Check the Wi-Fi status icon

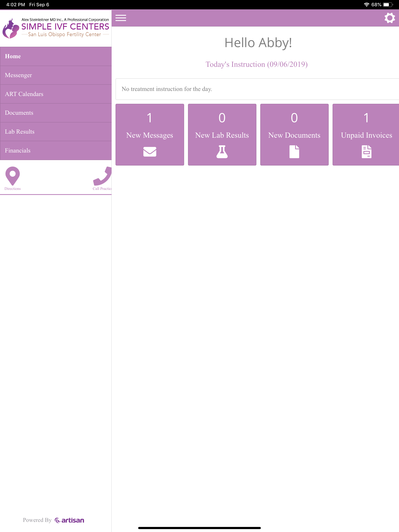(366, 4)
